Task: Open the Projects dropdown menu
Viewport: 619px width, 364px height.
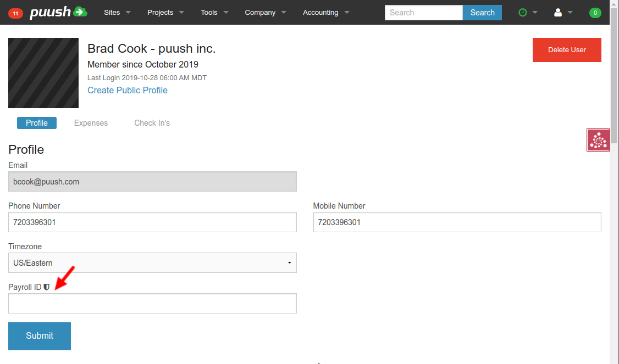Action: [x=165, y=12]
